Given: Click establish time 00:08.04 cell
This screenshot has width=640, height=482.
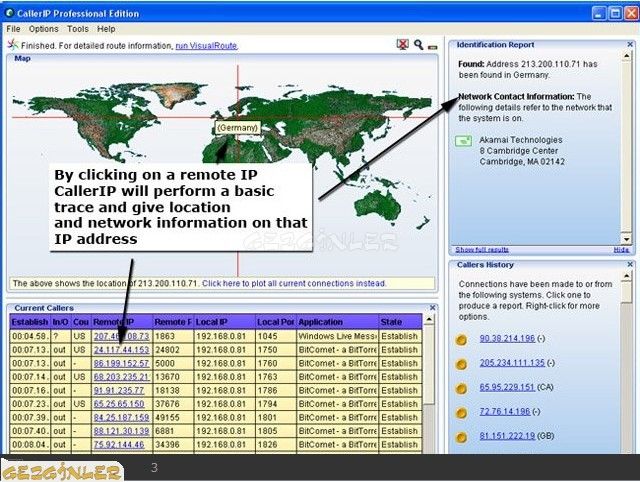Looking at the screenshot, I should pyautogui.click(x=30, y=444).
